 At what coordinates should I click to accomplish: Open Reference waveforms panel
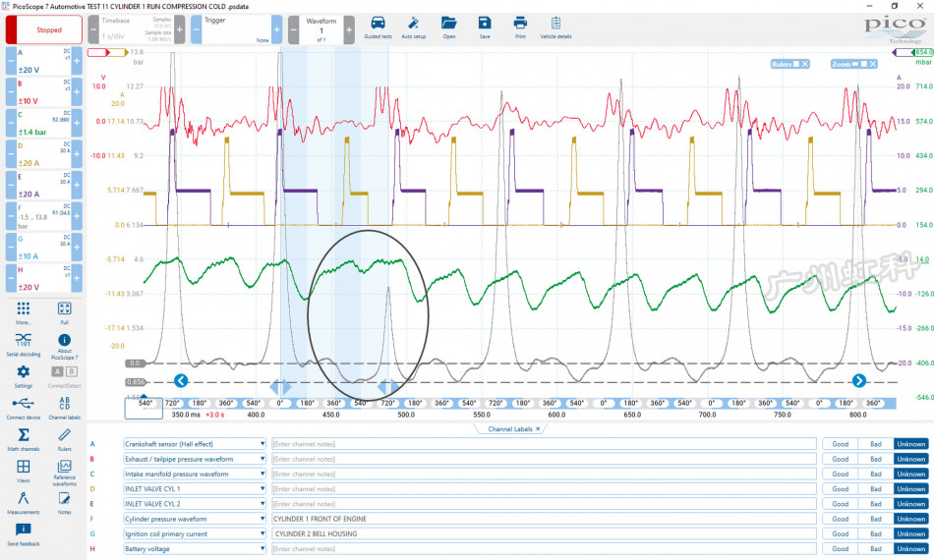[x=64, y=470]
